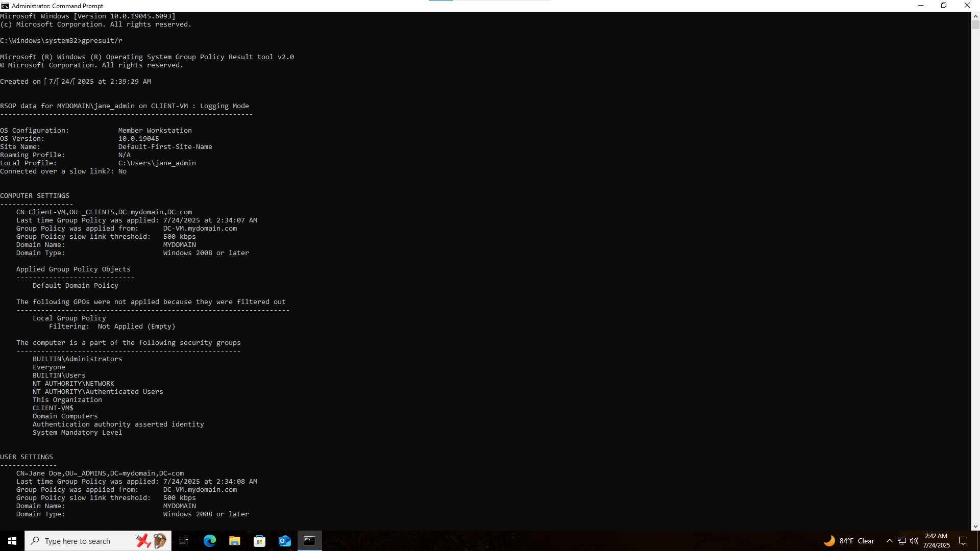This screenshot has width=980, height=551.
Task: Click the search highlight image in search box
Action: pyautogui.click(x=151, y=541)
